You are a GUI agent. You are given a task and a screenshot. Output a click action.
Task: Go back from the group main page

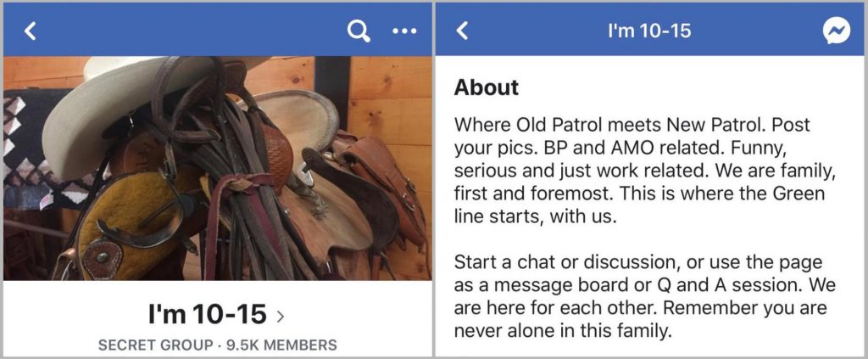[x=31, y=31]
